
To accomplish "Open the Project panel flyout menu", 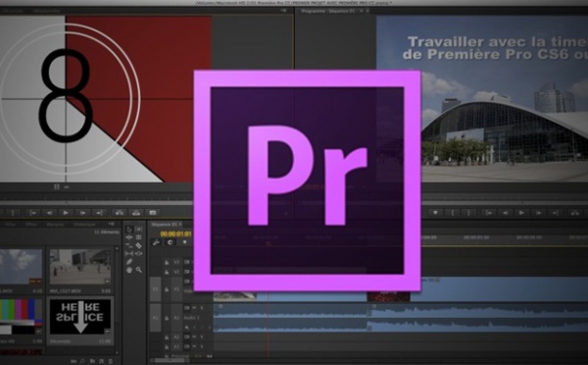I will click(x=112, y=224).
